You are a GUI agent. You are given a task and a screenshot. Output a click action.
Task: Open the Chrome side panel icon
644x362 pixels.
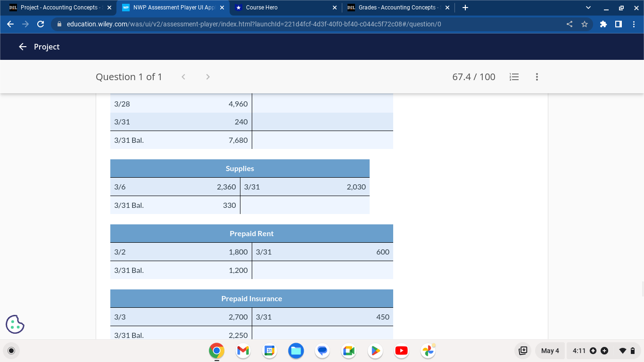(619, 24)
